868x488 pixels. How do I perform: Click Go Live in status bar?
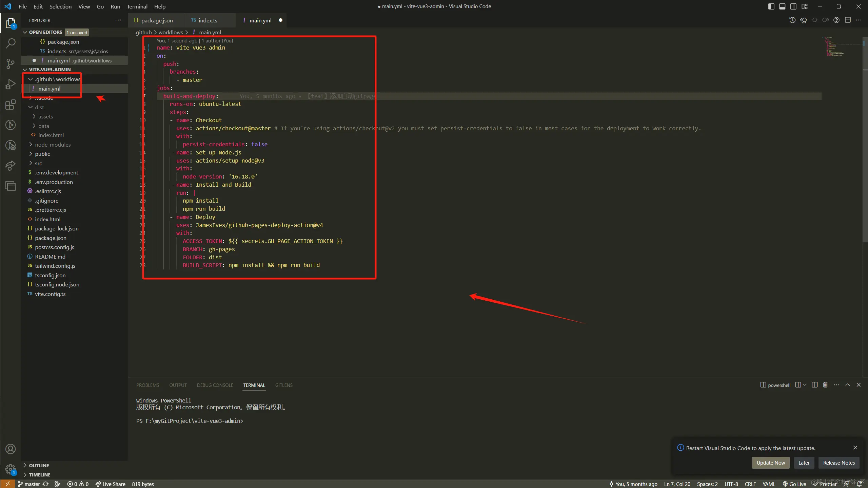point(794,484)
